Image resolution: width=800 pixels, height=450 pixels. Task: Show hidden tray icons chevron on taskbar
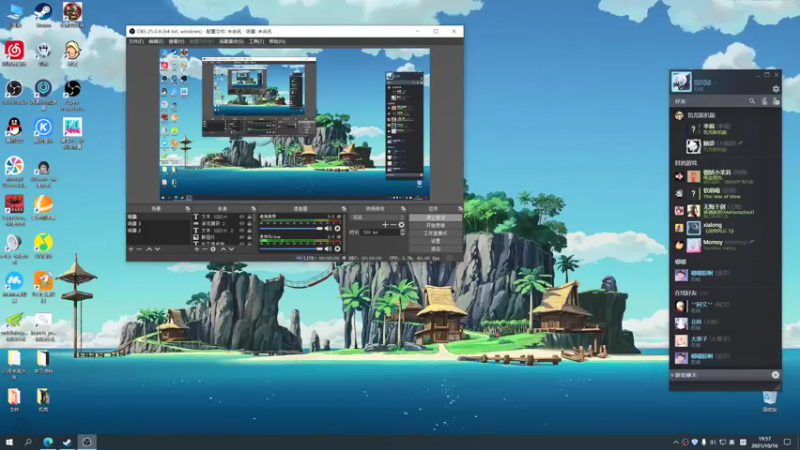[676, 442]
